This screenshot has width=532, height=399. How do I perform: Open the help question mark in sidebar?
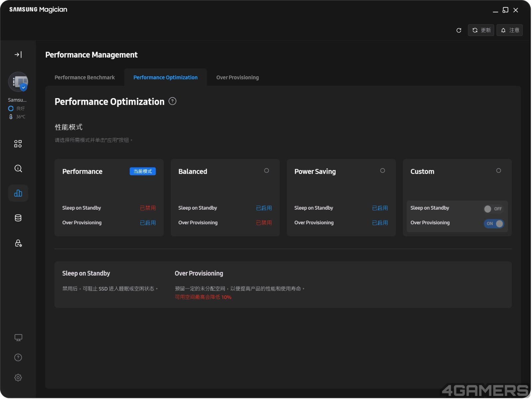pyautogui.click(x=18, y=358)
